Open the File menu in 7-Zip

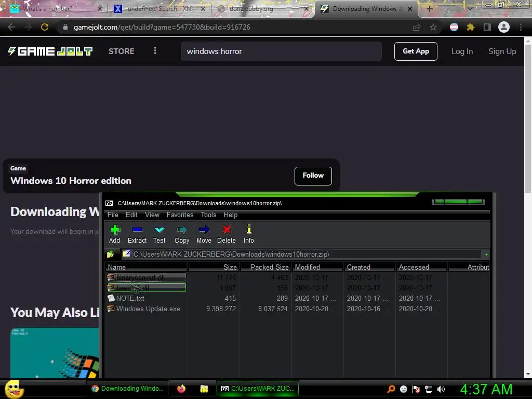113,215
